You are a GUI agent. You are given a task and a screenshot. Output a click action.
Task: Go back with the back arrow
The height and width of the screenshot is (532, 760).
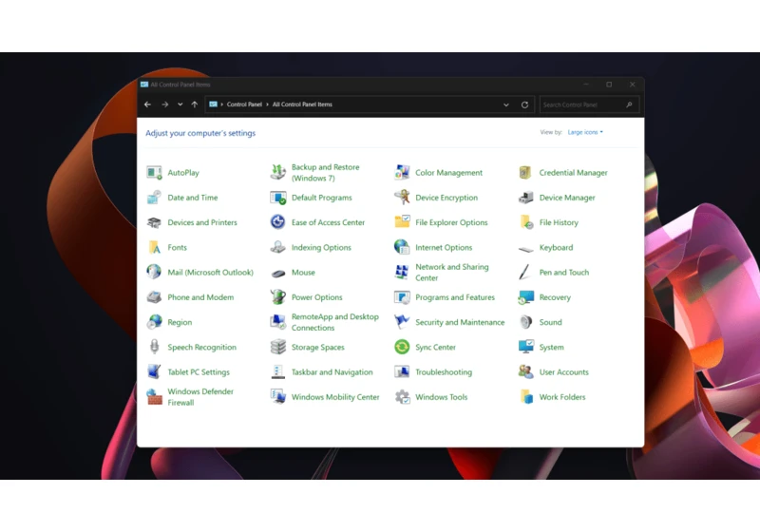(x=148, y=104)
